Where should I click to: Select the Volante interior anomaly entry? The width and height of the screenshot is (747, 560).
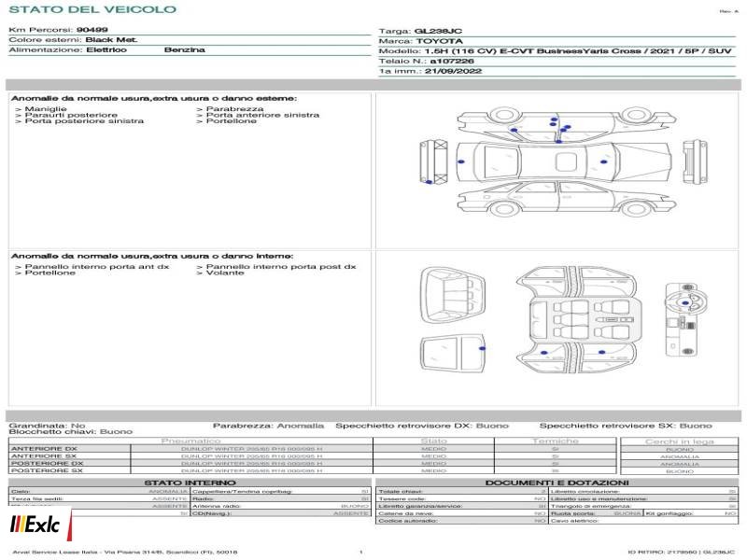[220, 273]
